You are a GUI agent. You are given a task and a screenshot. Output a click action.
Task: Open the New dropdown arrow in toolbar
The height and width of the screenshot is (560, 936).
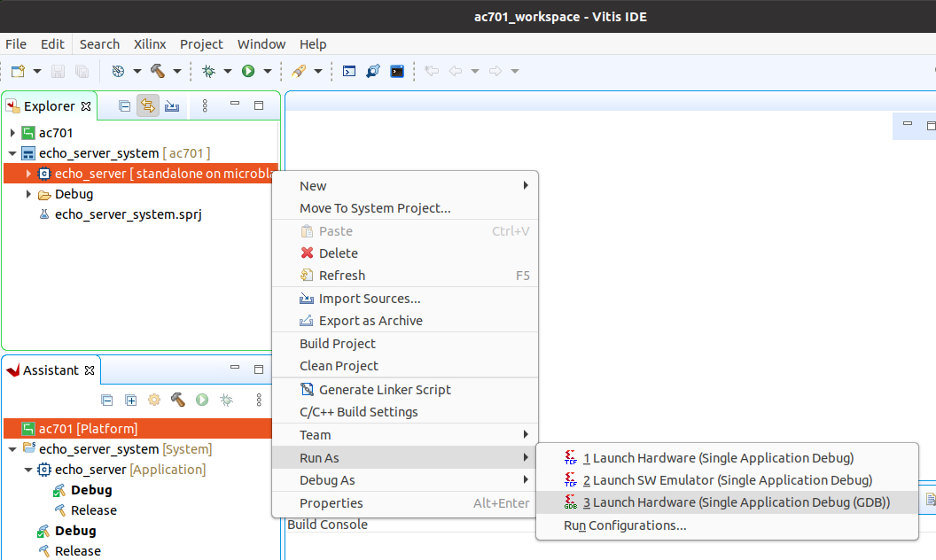click(x=37, y=71)
